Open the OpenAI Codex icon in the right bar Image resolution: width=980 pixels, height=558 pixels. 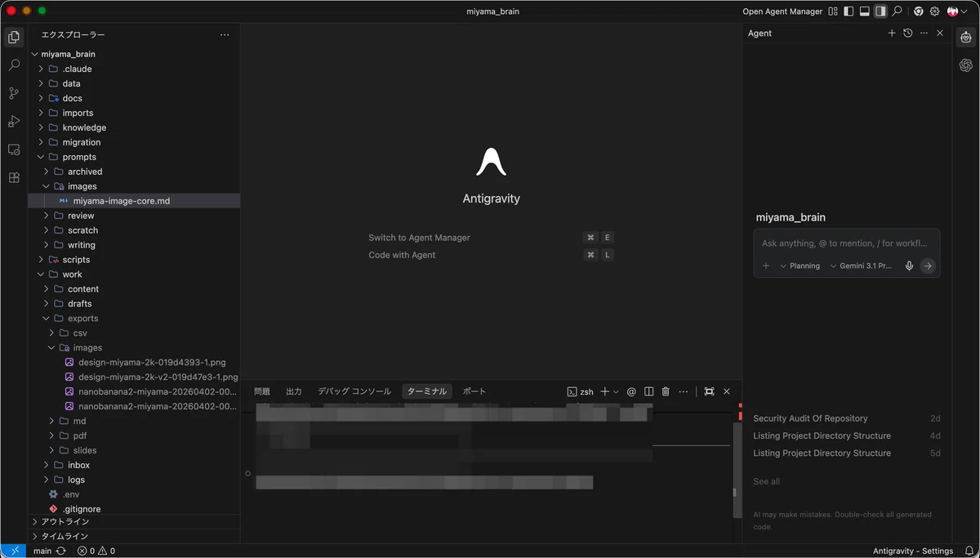(966, 65)
